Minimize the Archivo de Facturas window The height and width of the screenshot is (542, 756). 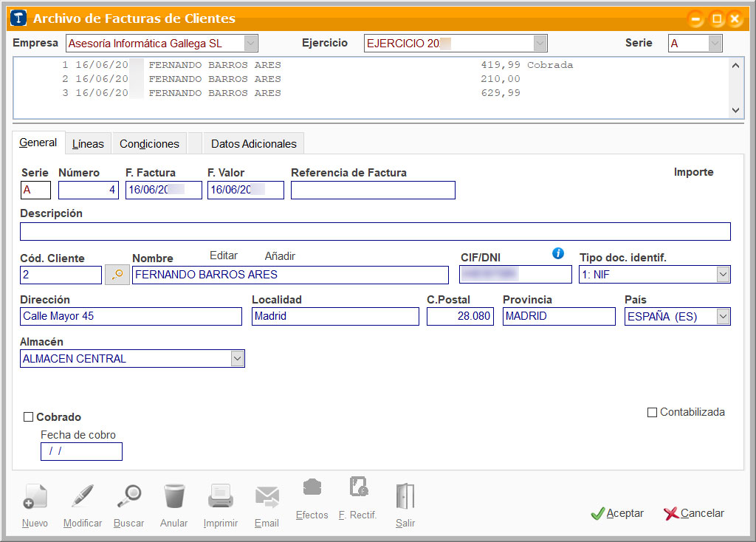695,19
